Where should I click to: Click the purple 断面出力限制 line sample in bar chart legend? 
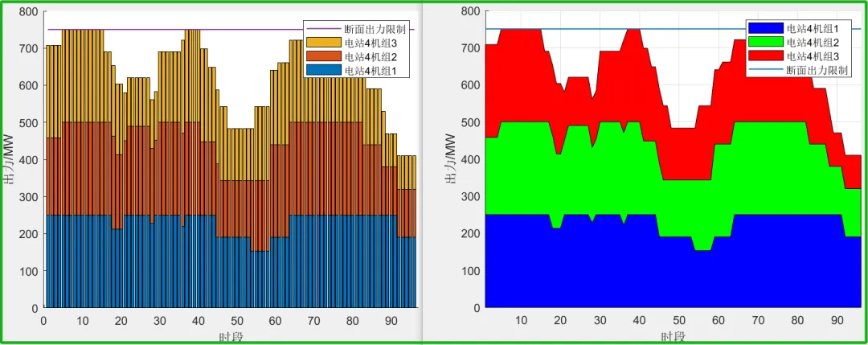(323, 29)
